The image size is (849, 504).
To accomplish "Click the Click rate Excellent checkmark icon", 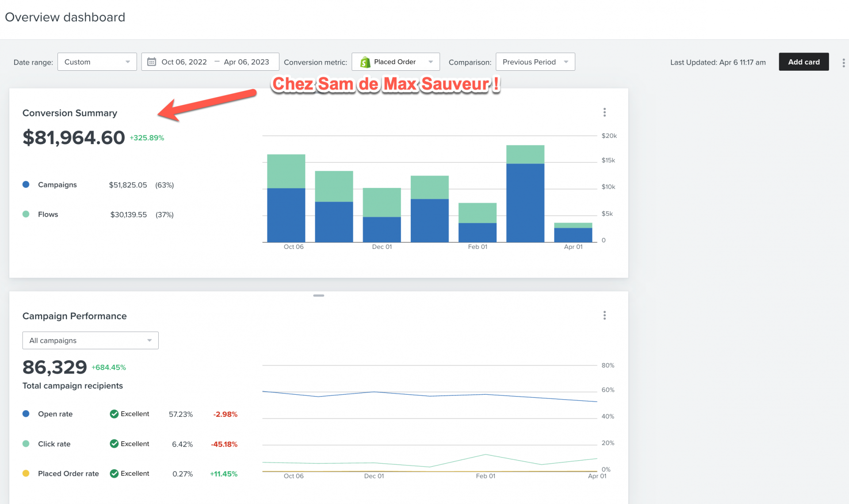I will (114, 443).
